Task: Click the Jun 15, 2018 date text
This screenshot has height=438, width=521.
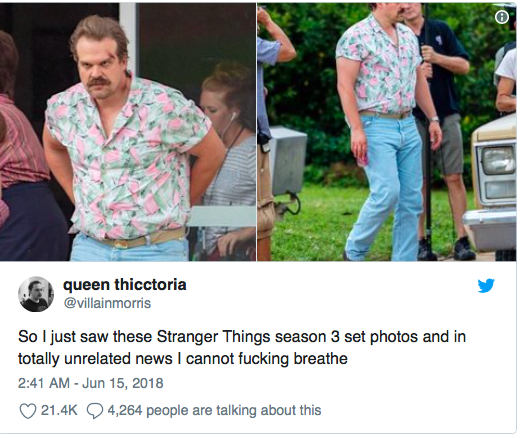Action: [x=123, y=383]
